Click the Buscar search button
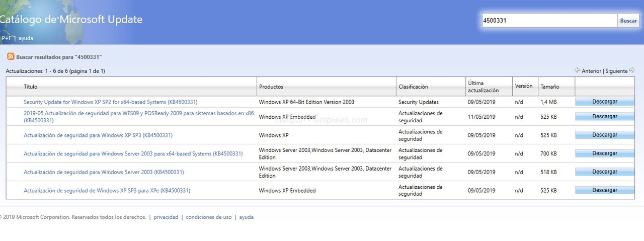 628,21
